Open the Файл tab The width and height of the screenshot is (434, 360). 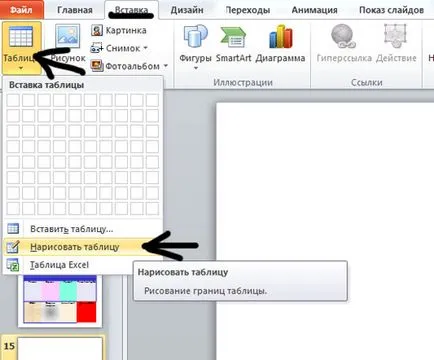[x=21, y=10]
